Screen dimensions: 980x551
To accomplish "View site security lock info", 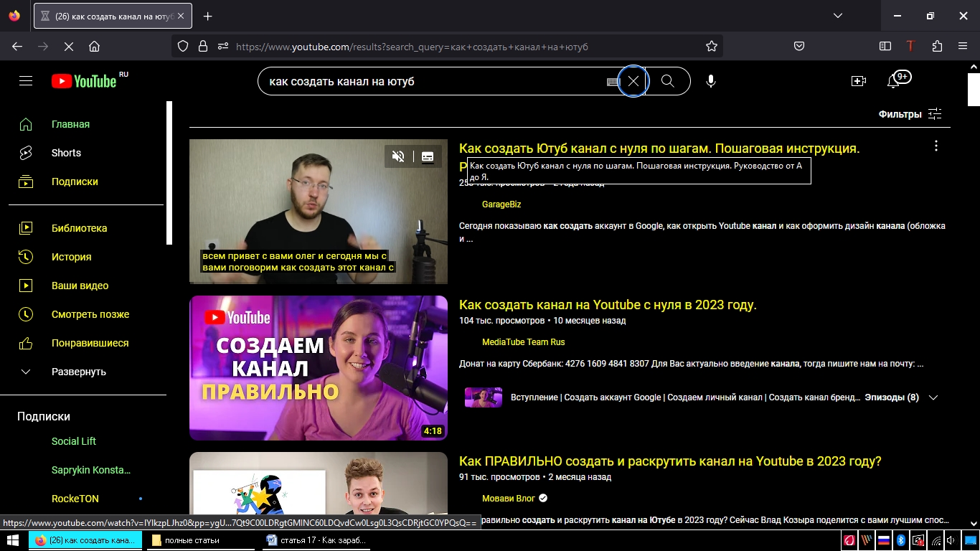I will coord(203,46).
